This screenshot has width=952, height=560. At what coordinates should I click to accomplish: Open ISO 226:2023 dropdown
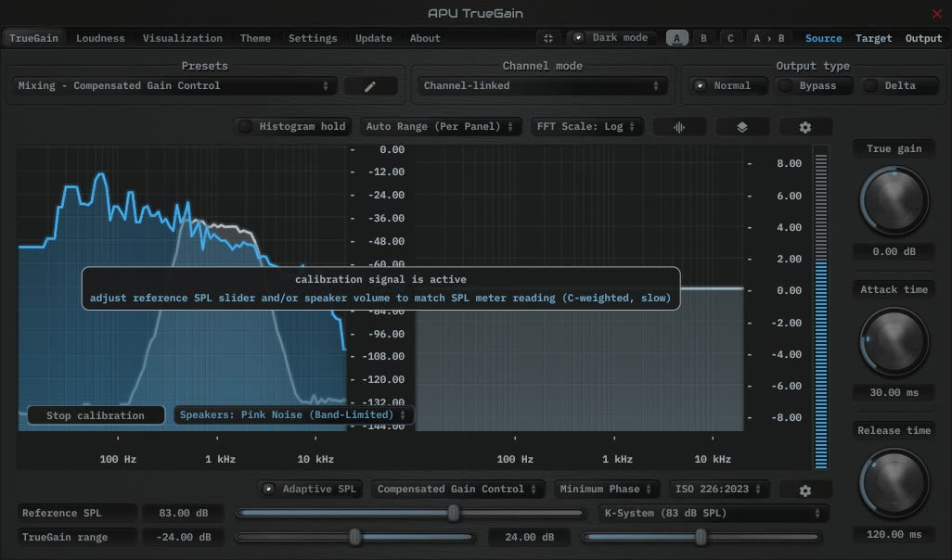click(719, 489)
